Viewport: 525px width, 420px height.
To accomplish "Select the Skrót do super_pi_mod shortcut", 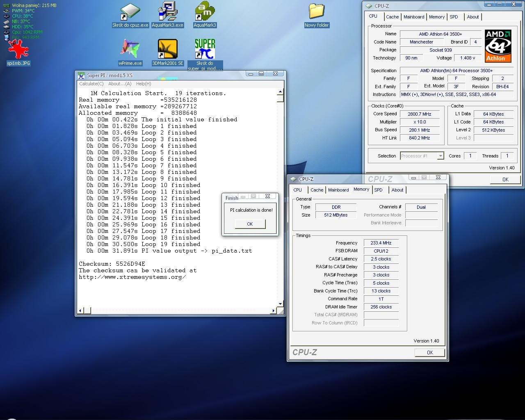I will [205, 55].
